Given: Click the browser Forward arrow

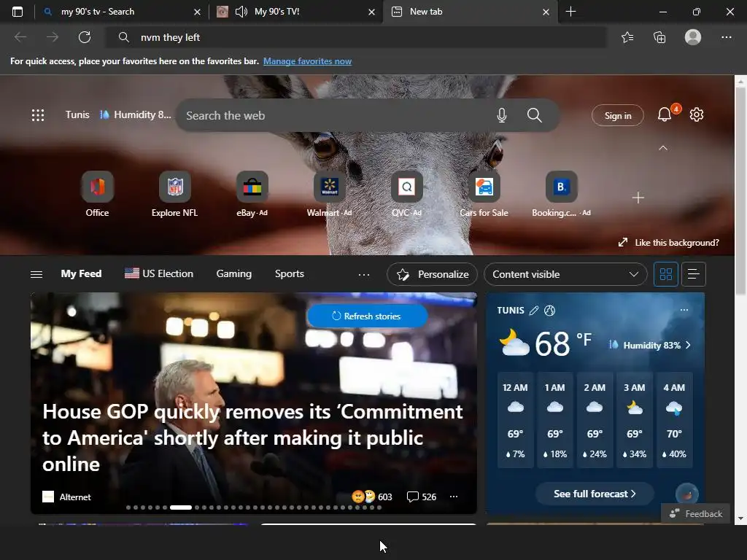Looking at the screenshot, I should 53,37.
